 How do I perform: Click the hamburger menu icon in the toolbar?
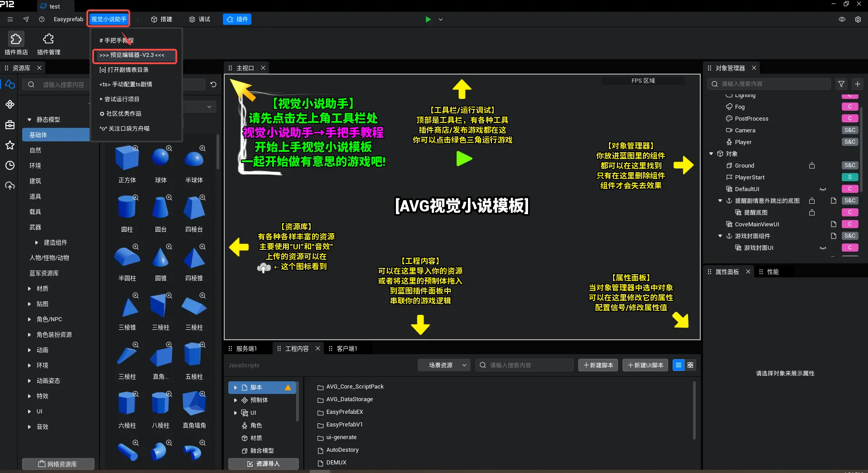pos(10,19)
